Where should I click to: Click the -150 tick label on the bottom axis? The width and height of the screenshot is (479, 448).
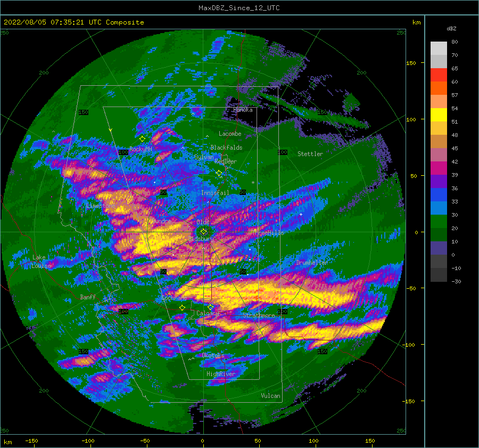(31, 441)
